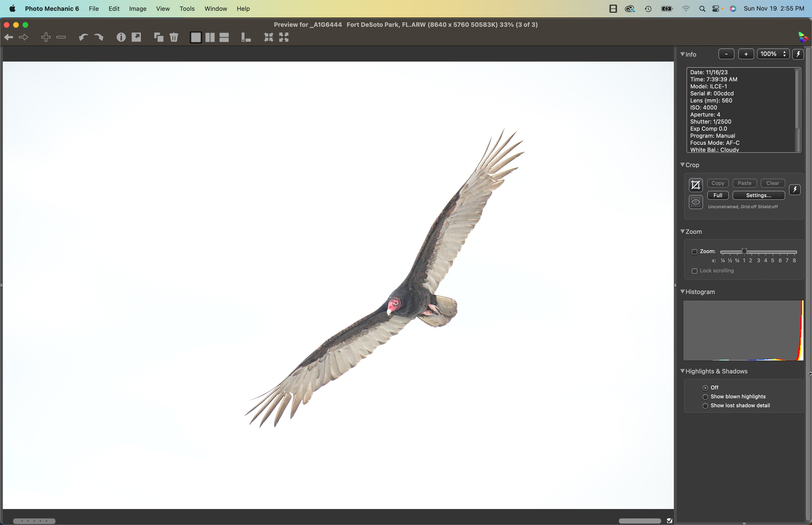Image resolution: width=812 pixels, height=525 pixels.
Task: Open the Help menu
Action: tap(243, 9)
